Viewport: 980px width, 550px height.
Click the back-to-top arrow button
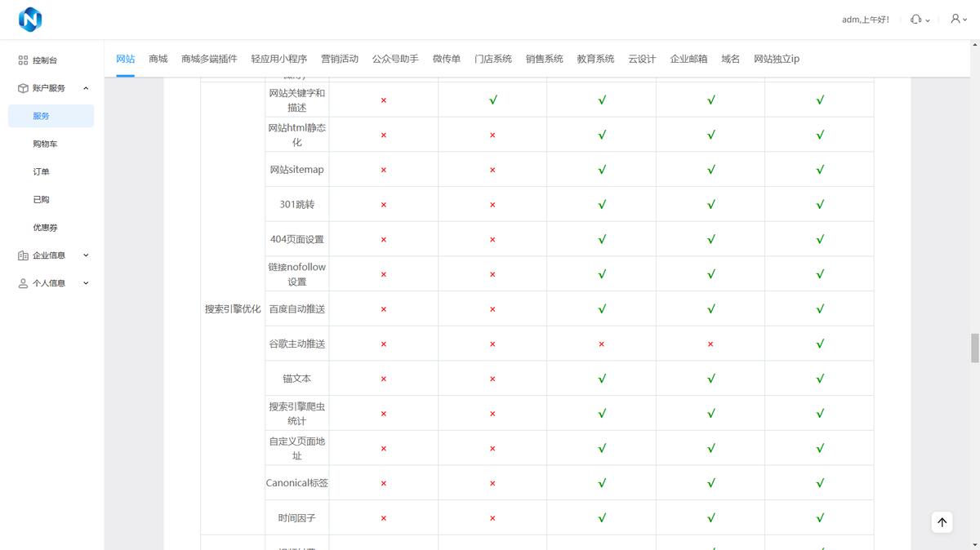[942, 521]
